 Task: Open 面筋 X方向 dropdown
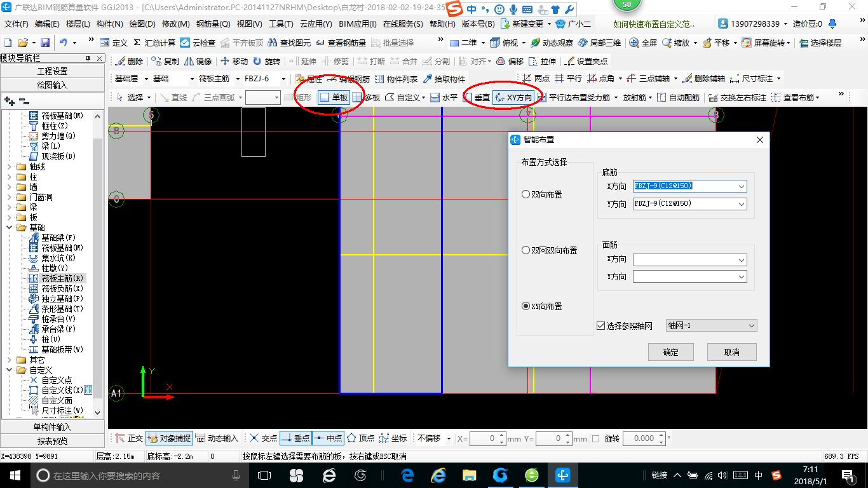pos(741,260)
